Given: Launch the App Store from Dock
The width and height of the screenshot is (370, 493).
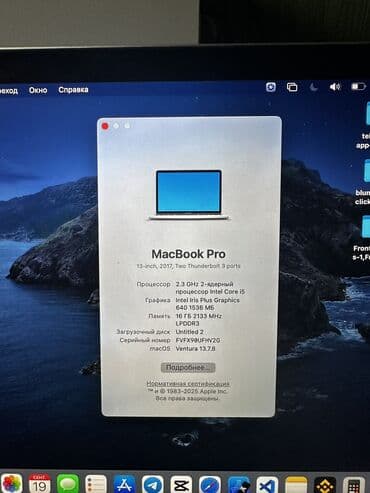Looking at the screenshot, I should coord(124,484).
